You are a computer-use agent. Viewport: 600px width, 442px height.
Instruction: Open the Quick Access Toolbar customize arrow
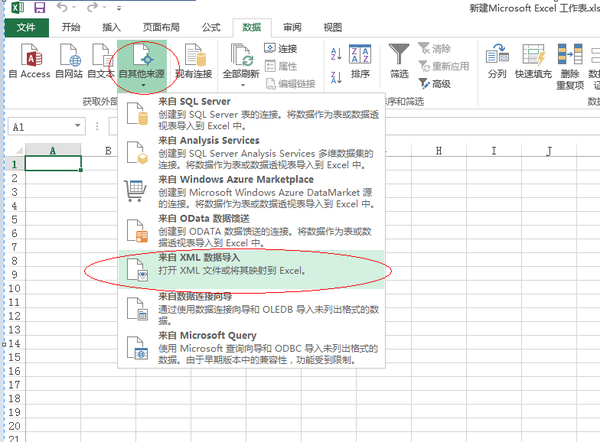119,8
